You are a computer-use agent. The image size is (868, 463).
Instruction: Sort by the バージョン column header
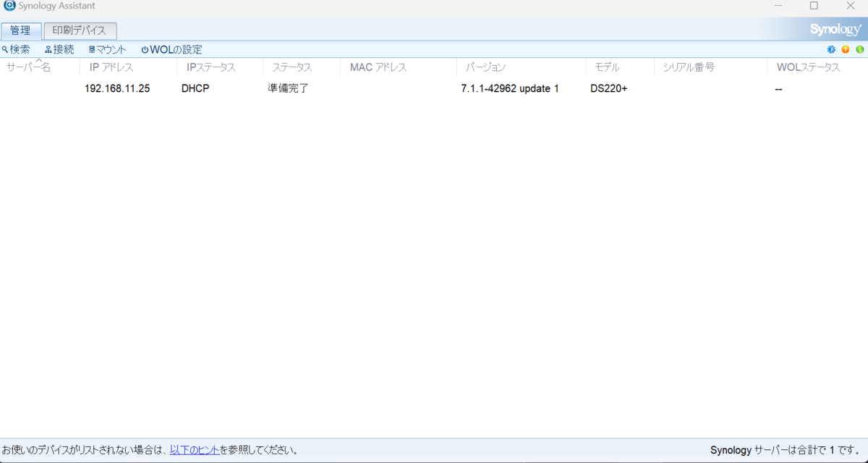click(x=522, y=67)
